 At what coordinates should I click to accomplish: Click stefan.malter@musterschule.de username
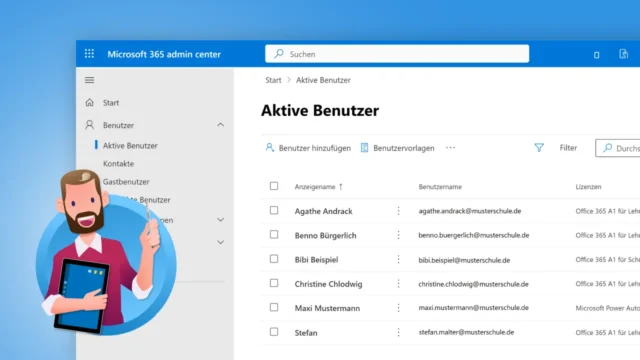pyautogui.click(x=466, y=332)
